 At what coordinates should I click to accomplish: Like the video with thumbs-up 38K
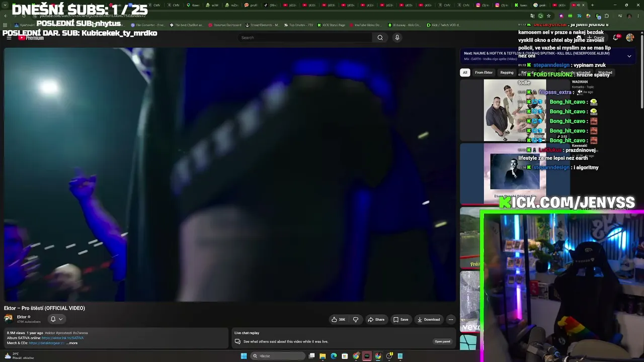[338, 319]
